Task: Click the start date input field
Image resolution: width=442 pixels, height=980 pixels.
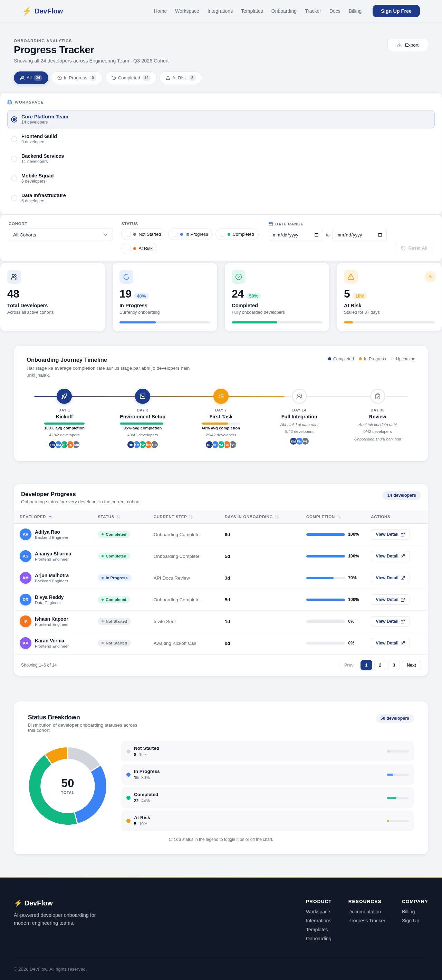Action: pos(296,235)
